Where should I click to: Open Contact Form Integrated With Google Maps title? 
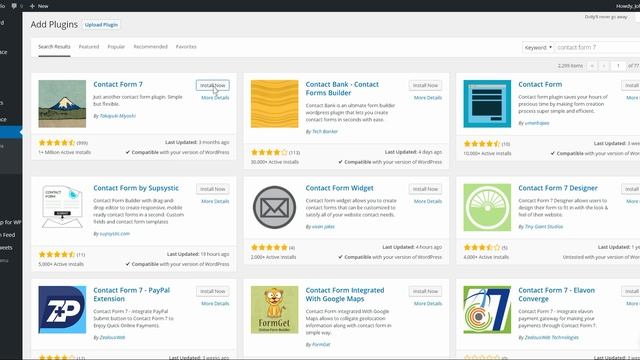point(345,294)
